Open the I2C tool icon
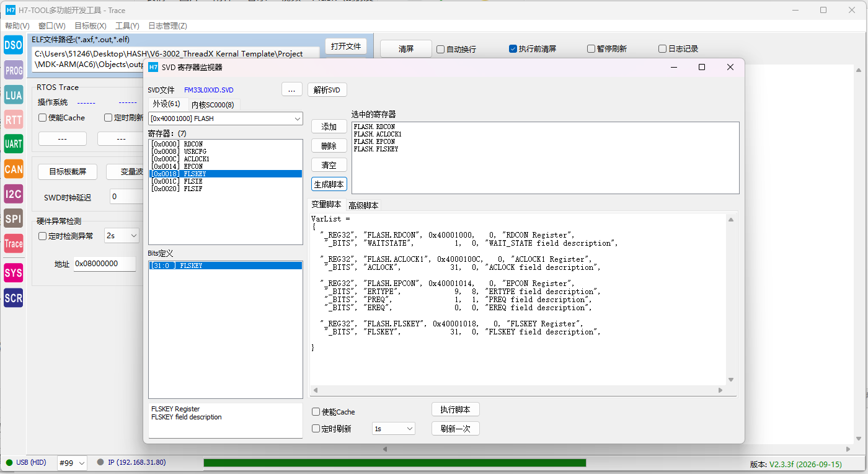This screenshot has width=868, height=474. coord(13,194)
